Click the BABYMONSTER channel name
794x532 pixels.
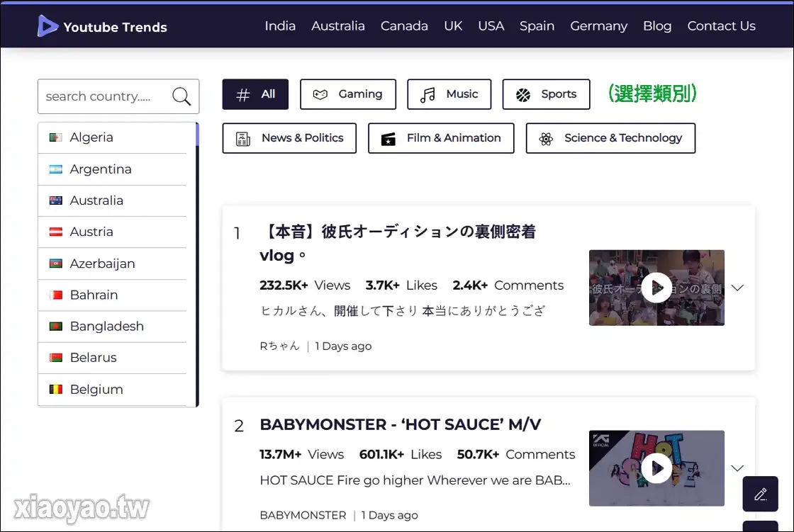(x=303, y=515)
